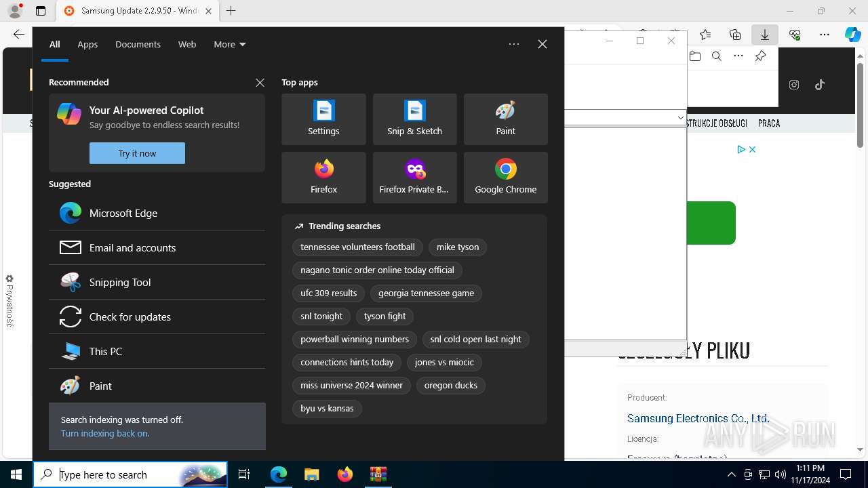
Task: Select connections hints today search
Action: click(x=347, y=363)
